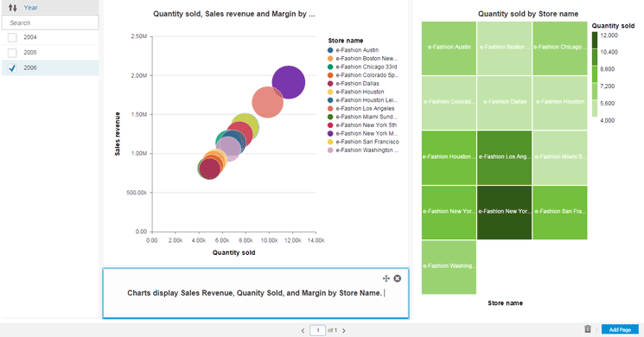Select e-Fashion Austin heat map tile
644x337 pixels.
(449, 48)
